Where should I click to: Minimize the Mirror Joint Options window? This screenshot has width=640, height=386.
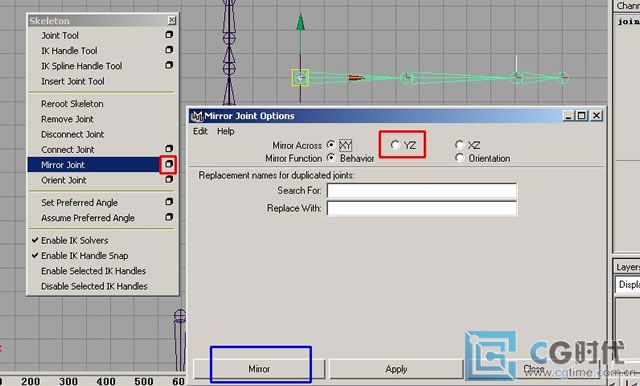click(568, 115)
